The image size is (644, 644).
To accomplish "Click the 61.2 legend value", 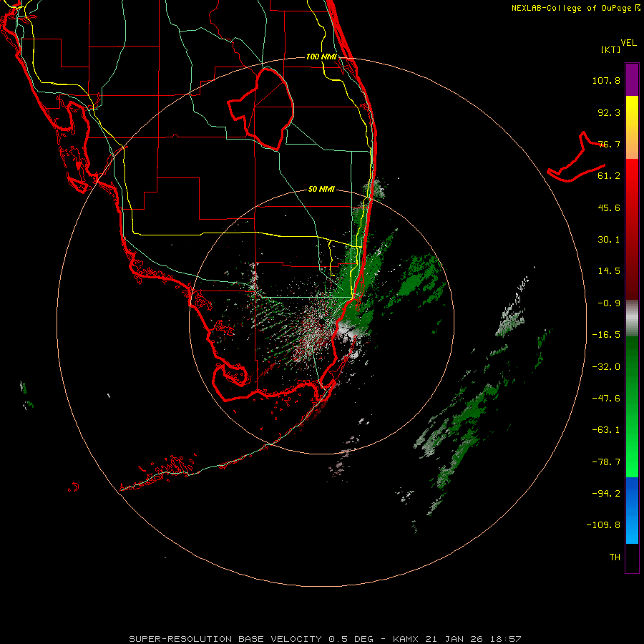I will [609, 176].
